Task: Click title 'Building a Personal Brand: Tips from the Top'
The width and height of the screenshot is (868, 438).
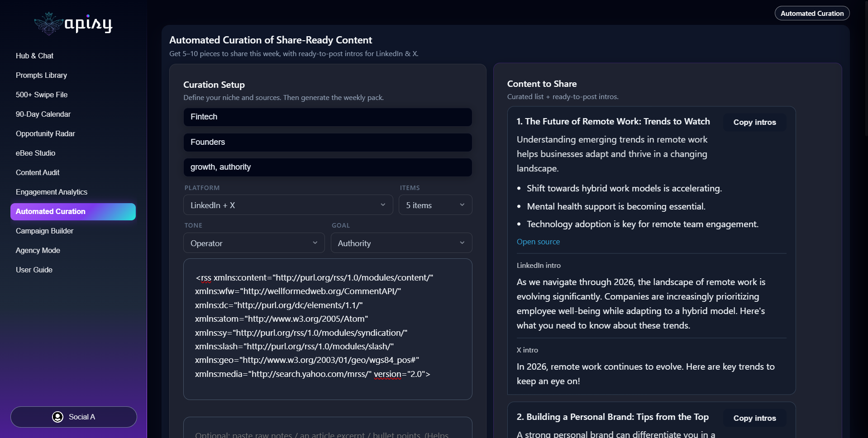Action: tap(613, 417)
